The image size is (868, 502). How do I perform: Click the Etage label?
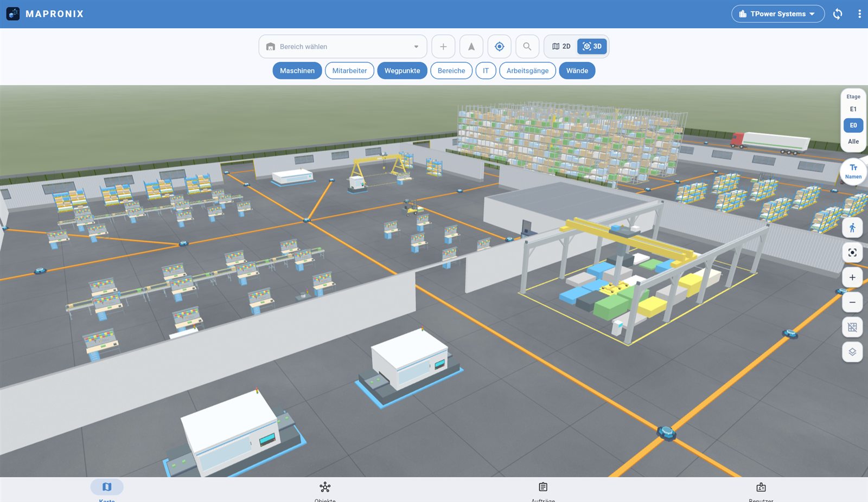pyautogui.click(x=853, y=96)
